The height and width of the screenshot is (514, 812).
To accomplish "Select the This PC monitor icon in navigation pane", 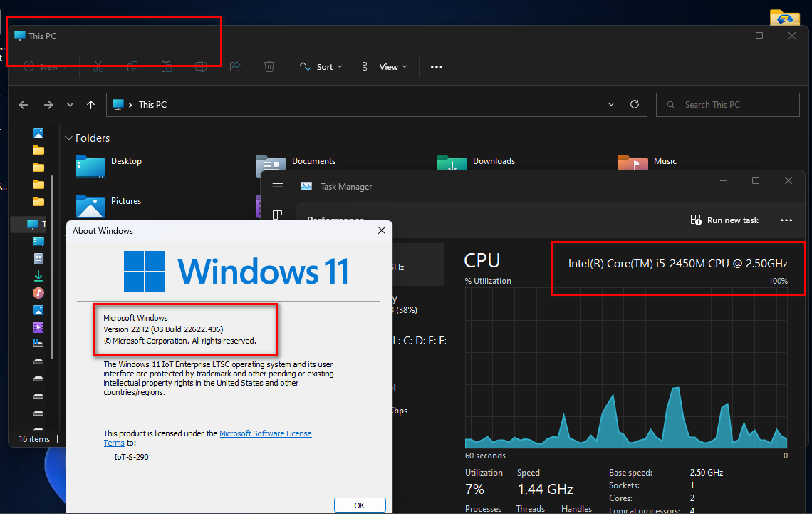I will 33,225.
